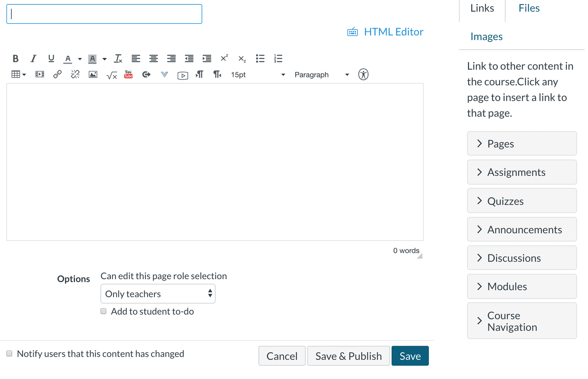Clear formatting from text
The image size is (588, 379).
118,59
